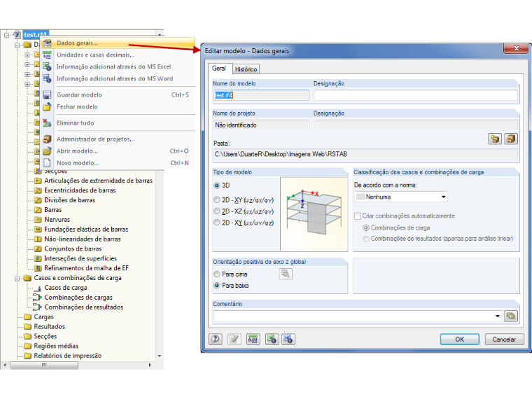The height and width of the screenshot is (399, 532).
Task: Choose Eliminar tudo menu entry
Action: [x=76, y=122]
